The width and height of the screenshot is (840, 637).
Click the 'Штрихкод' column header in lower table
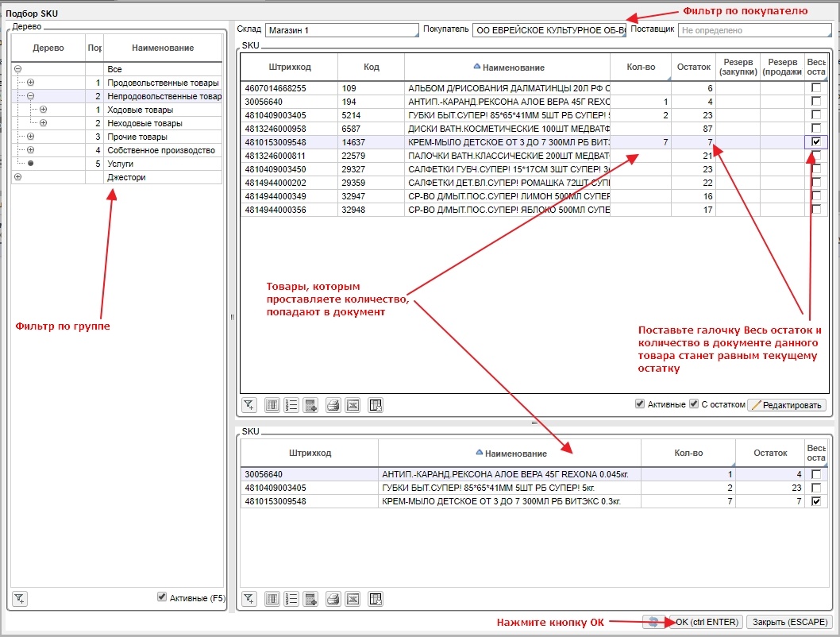pyautogui.click(x=310, y=453)
